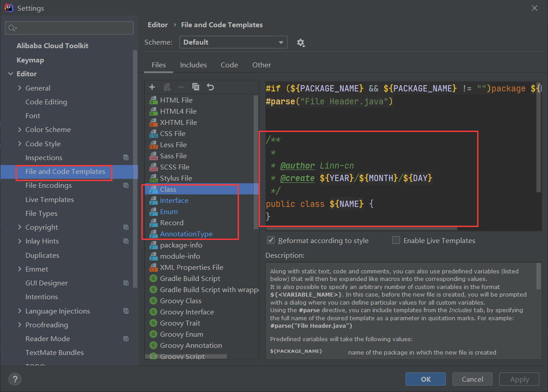
Task: Open Live Templates settings page
Action: 49,200
